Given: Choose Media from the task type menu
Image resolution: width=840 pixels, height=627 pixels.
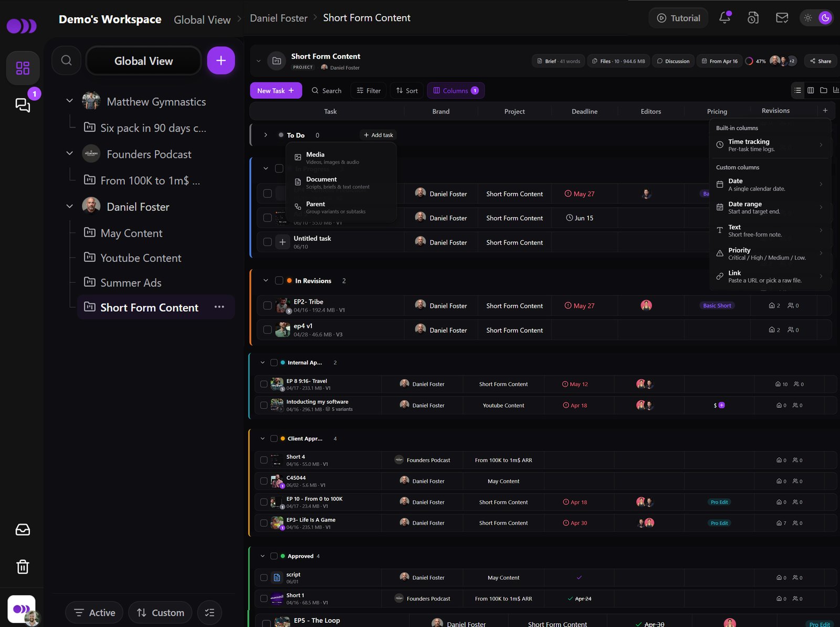Looking at the screenshot, I should [341, 157].
